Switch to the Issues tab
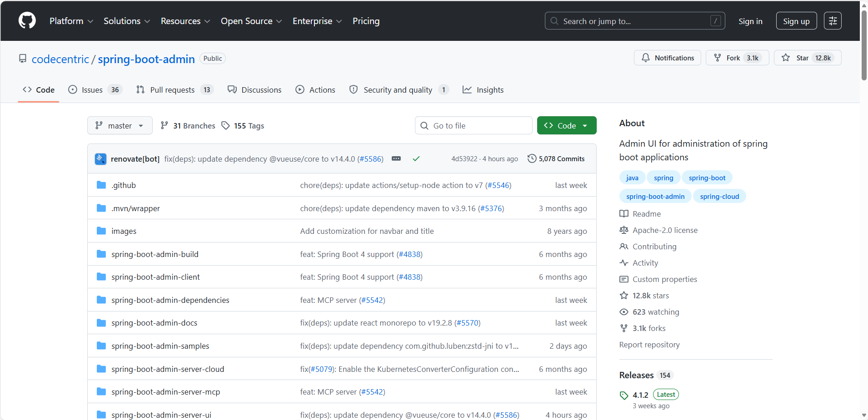The height and width of the screenshot is (420, 868). pyautogui.click(x=95, y=89)
